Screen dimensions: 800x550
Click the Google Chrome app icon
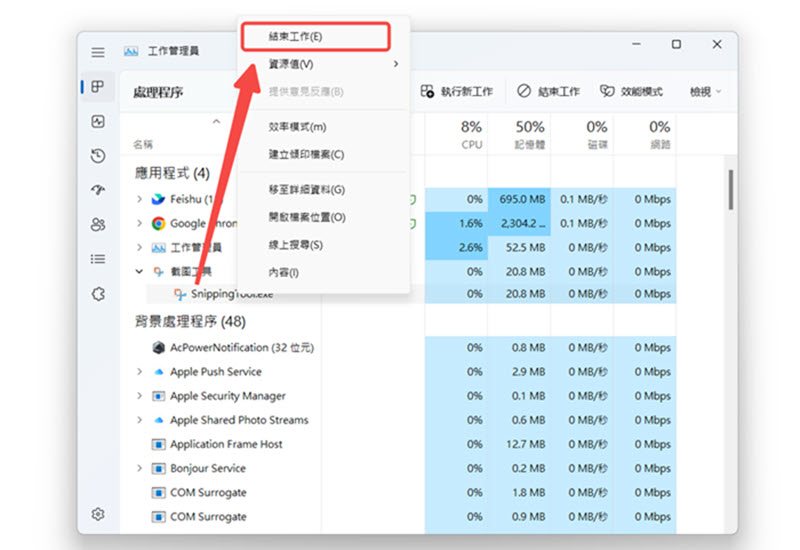pyautogui.click(x=158, y=223)
